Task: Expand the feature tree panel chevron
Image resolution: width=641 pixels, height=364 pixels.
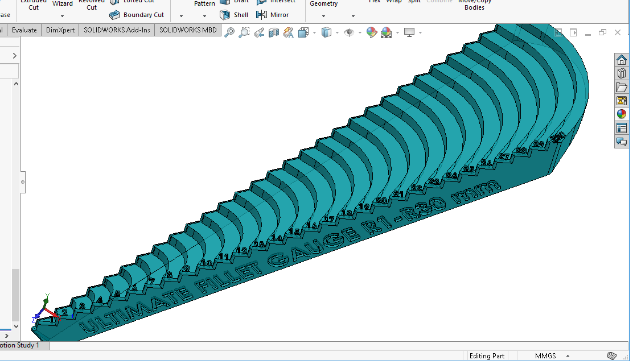Action: click(15, 56)
